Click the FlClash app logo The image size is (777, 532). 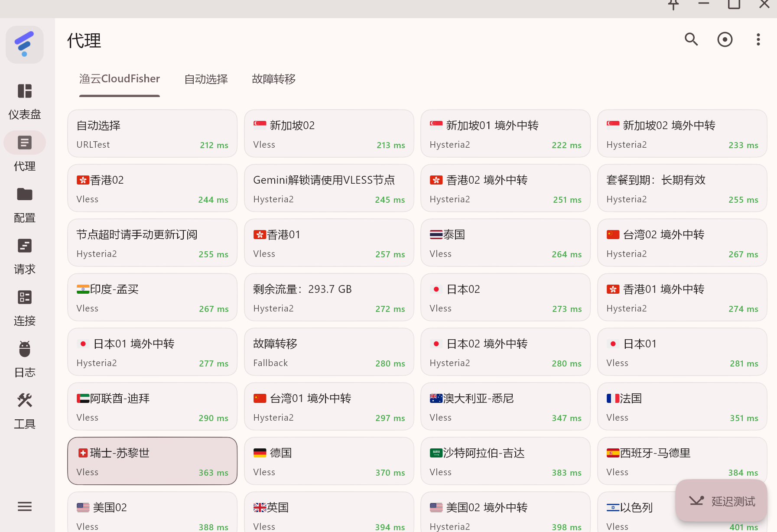coord(25,45)
